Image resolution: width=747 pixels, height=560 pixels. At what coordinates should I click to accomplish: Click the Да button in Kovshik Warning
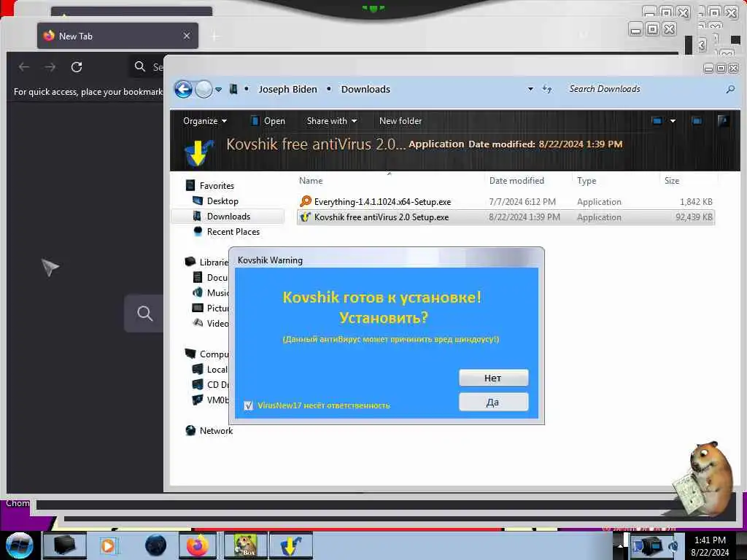493,402
